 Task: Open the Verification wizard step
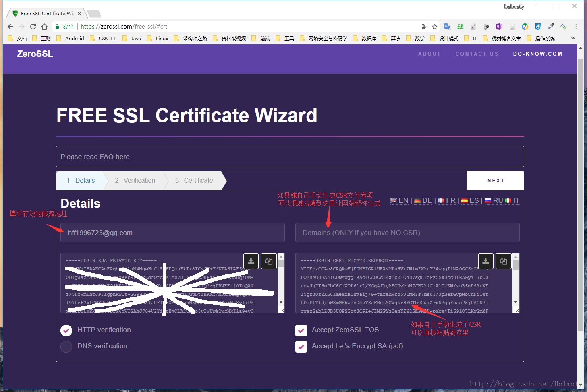(135, 181)
